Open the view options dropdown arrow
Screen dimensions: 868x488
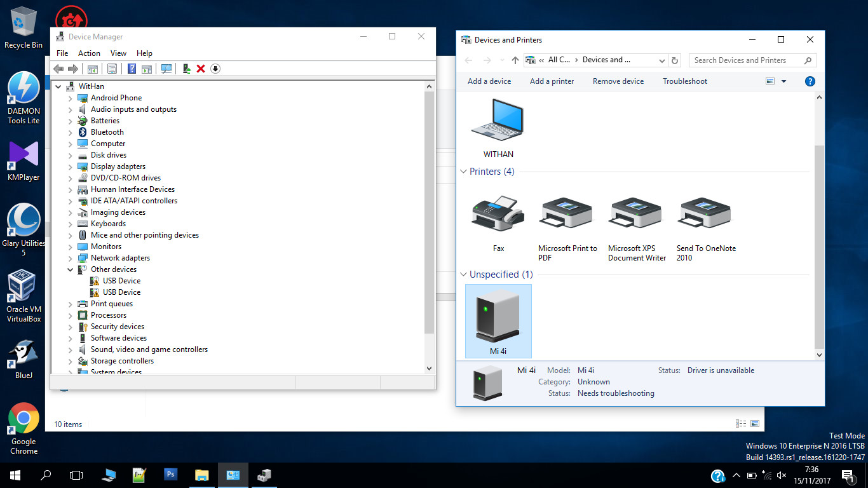(783, 81)
